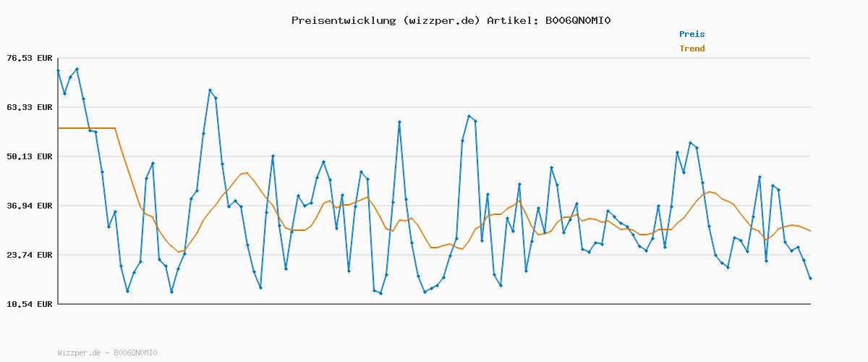Image resolution: width=868 pixels, height=362 pixels.
Task: Click B006QN0MI0 in the footer watermark
Action: [x=134, y=353]
